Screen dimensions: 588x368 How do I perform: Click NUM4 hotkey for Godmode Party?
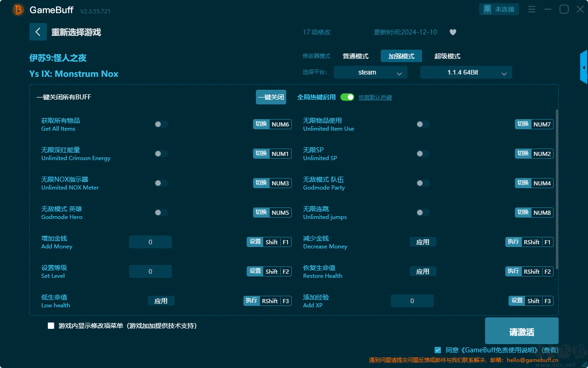[x=534, y=183]
